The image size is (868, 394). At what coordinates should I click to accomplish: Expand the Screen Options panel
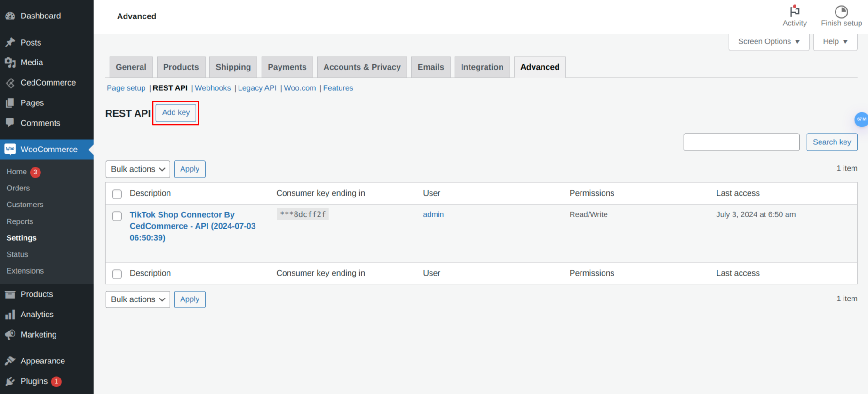pos(768,41)
